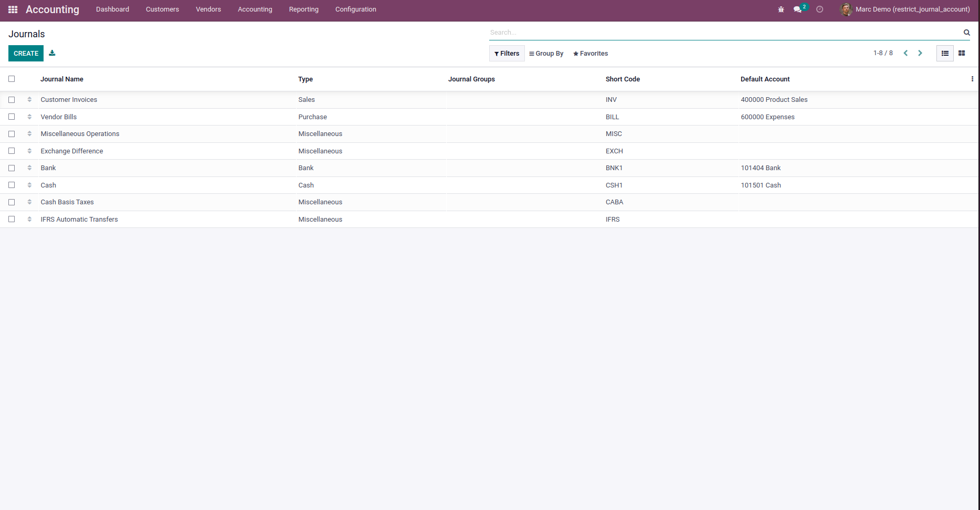
Task: Check the IFRS Automatic Transfers row checkbox
Action: tap(12, 219)
